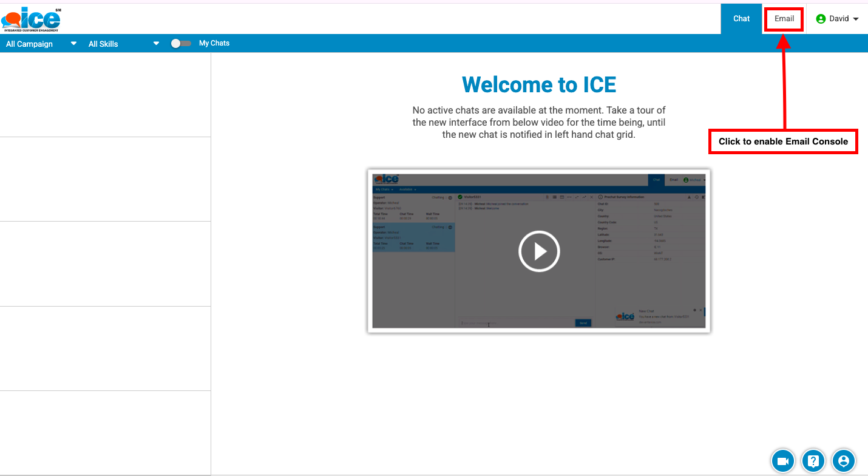The width and height of the screenshot is (868, 476).
Task: Switch to the Chat tab
Action: click(x=741, y=19)
